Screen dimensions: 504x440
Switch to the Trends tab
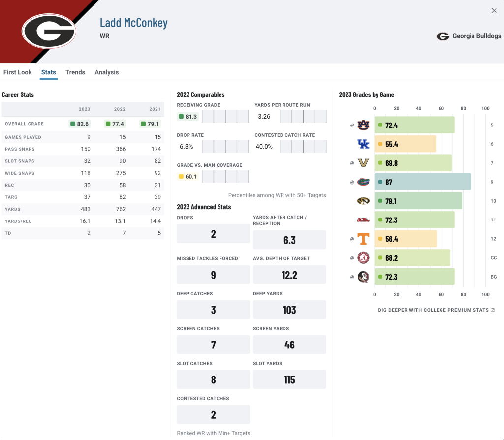click(x=75, y=72)
